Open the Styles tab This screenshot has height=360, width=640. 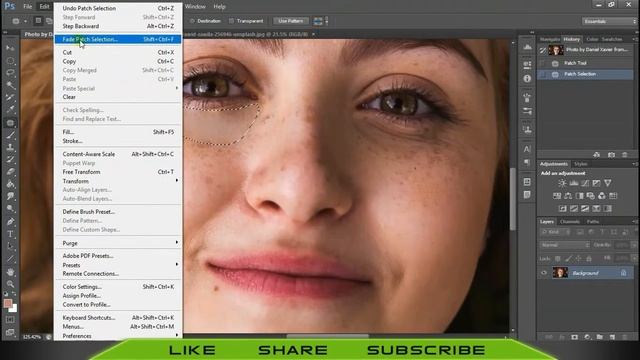click(x=581, y=164)
